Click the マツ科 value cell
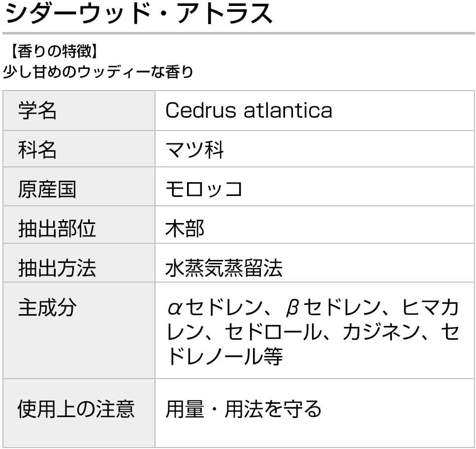Viewport: 476px width, 449px height. [x=315, y=149]
